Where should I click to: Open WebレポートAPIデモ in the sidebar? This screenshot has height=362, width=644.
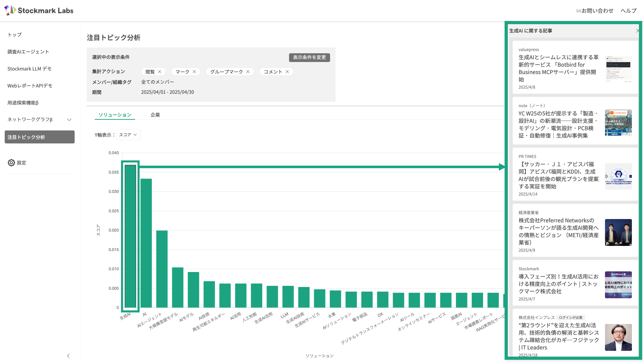click(30, 86)
